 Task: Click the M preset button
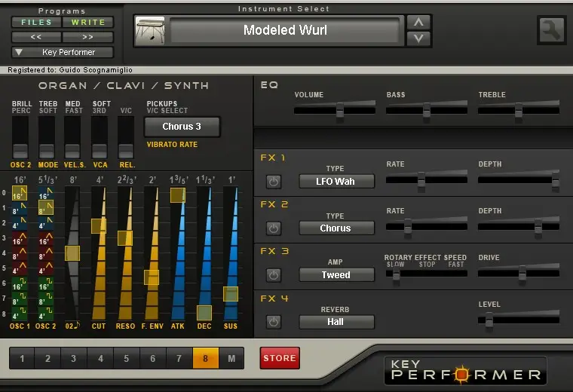click(x=231, y=358)
